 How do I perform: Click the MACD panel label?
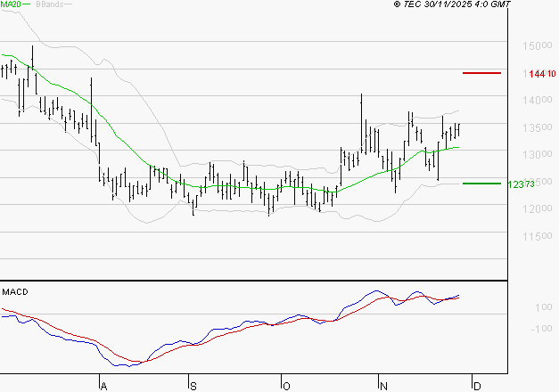pos(15,292)
